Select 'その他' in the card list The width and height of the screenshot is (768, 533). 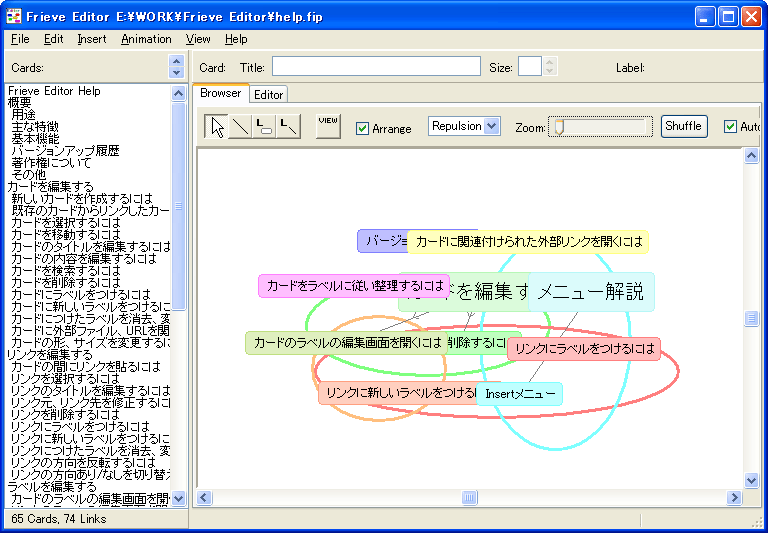(x=29, y=175)
